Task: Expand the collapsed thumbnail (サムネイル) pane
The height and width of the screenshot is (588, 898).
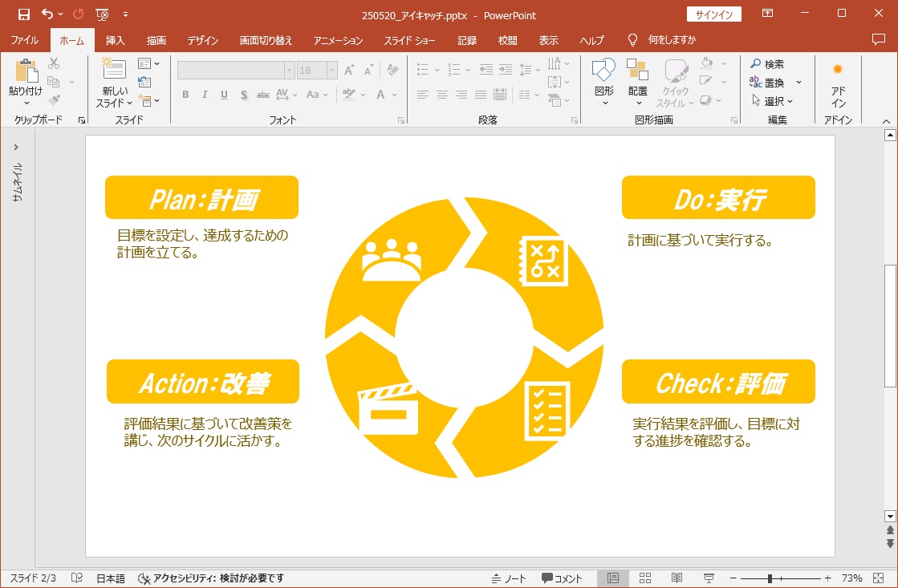Action: pyautogui.click(x=16, y=148)
